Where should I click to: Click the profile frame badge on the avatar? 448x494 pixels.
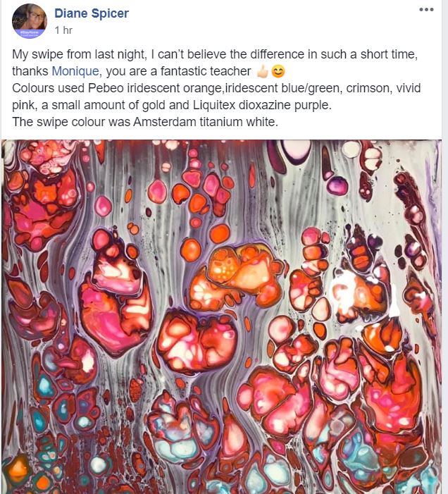(x=30, y=33)
